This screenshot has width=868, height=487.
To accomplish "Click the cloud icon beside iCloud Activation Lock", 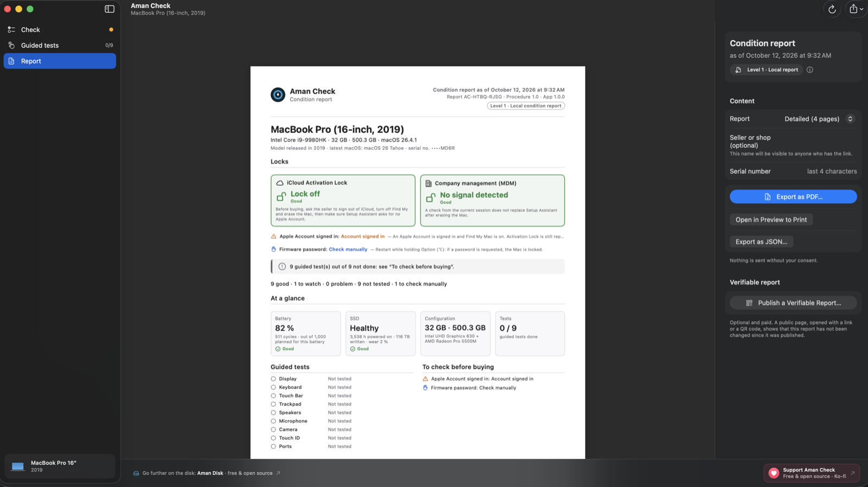I will 280,183.
